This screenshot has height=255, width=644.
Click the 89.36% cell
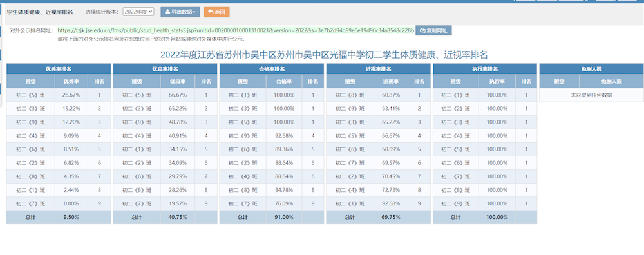[x=284, y=149]
